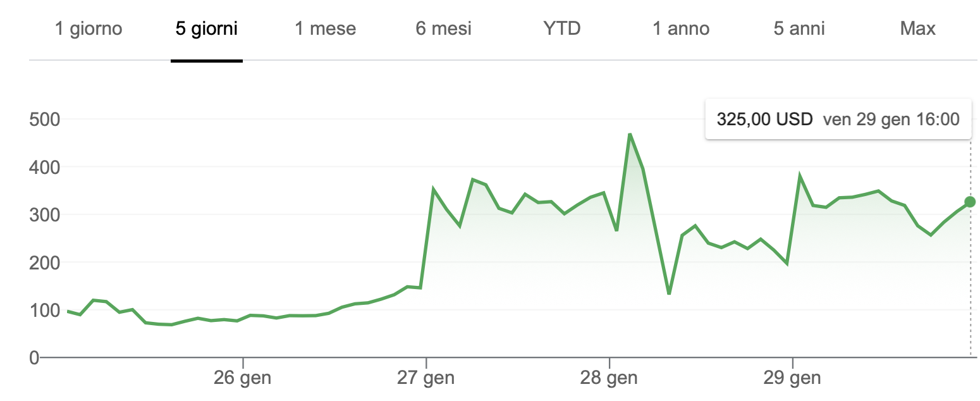Viewport: 980px width, 401px height.
Task: Switch to the "1 giorno" tab
Action: (88, 29)
